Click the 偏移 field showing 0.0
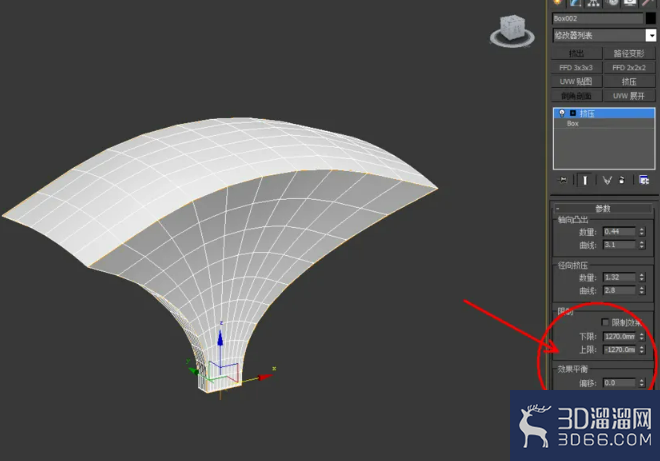Screen dimensions: 660x461 click(620, 383)
